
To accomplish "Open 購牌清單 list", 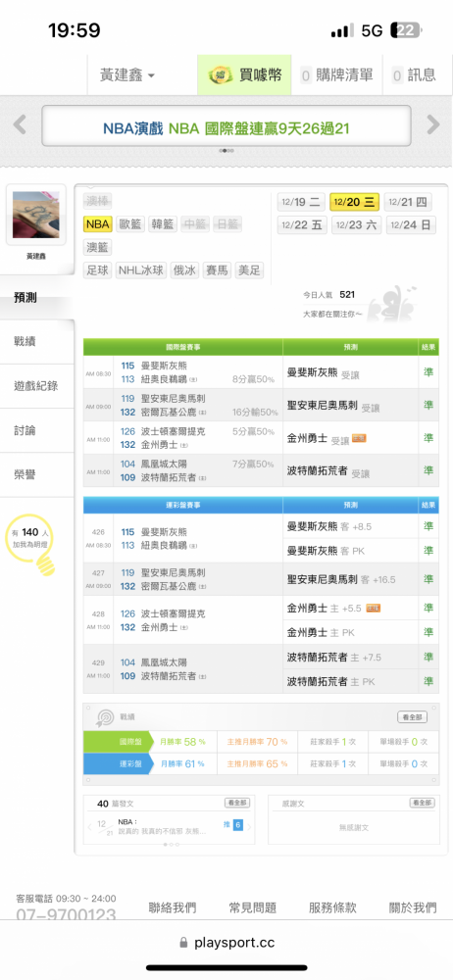I will (337, 75).
